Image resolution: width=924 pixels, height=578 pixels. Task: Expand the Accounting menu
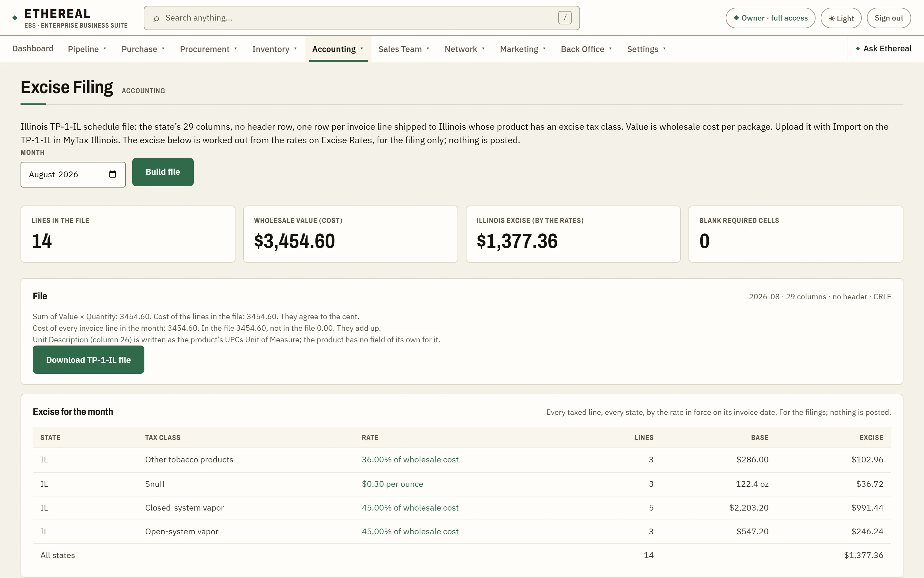[x=338, y=49]
